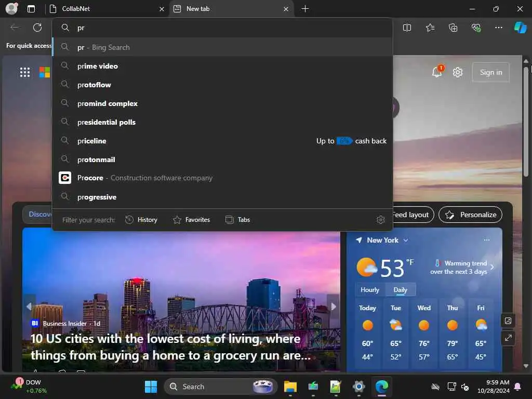Open the Windows Start menu
This screenshot has height=399, width=532.
151,387
